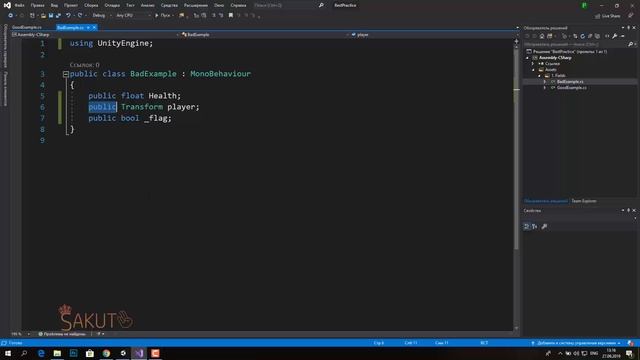Open the BadExample type navigation dropdown
This screenshot has width=640, height=360.
click(x=264, y=35)
